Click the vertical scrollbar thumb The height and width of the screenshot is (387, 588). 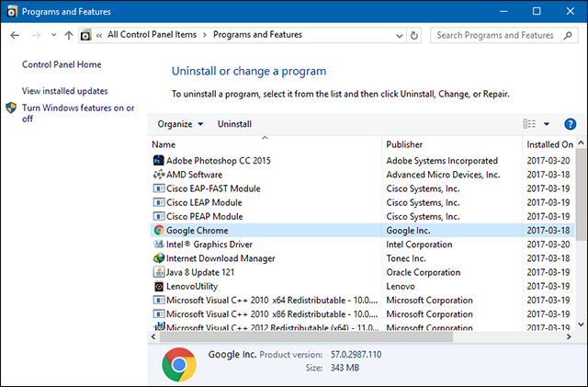581,195
